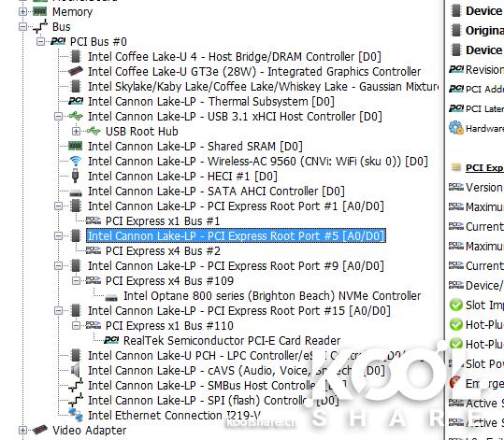This screenshot has width=504, height=440.
Task: Collapse PCI Express Root Port #9 node
Action: click(x=58, y=266)
